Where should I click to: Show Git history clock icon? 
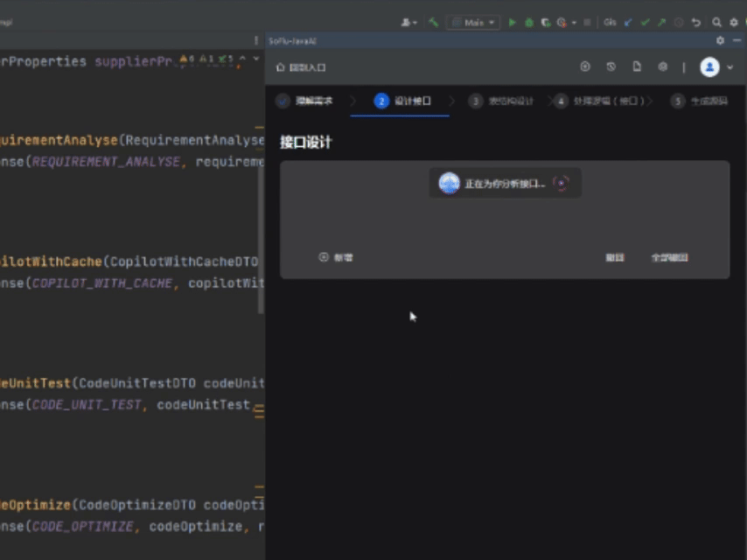pos(679,23)
